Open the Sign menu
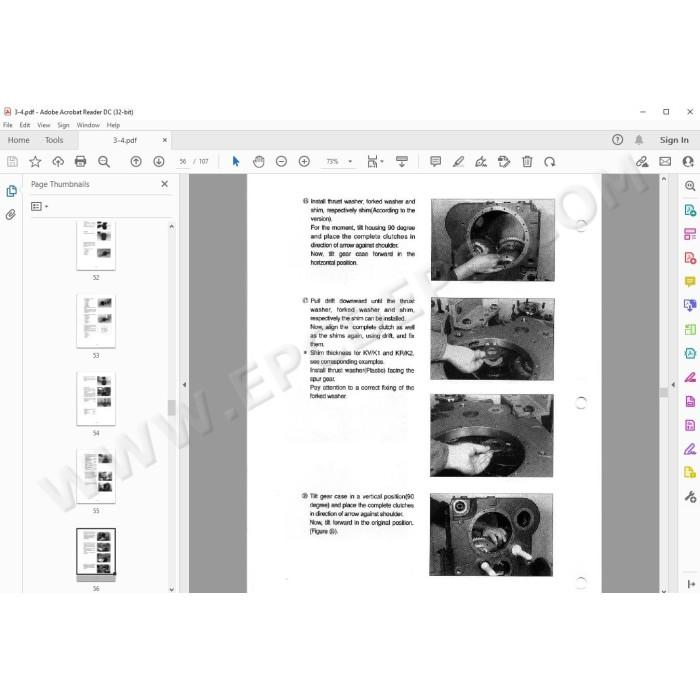The width and height of the screenshot is (700, 700). (x=63, y=125)
